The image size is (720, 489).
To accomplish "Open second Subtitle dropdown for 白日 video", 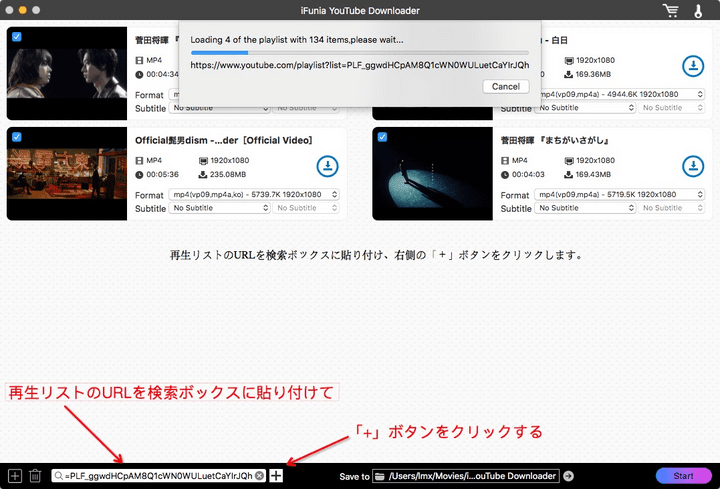I will coord(671,108).
